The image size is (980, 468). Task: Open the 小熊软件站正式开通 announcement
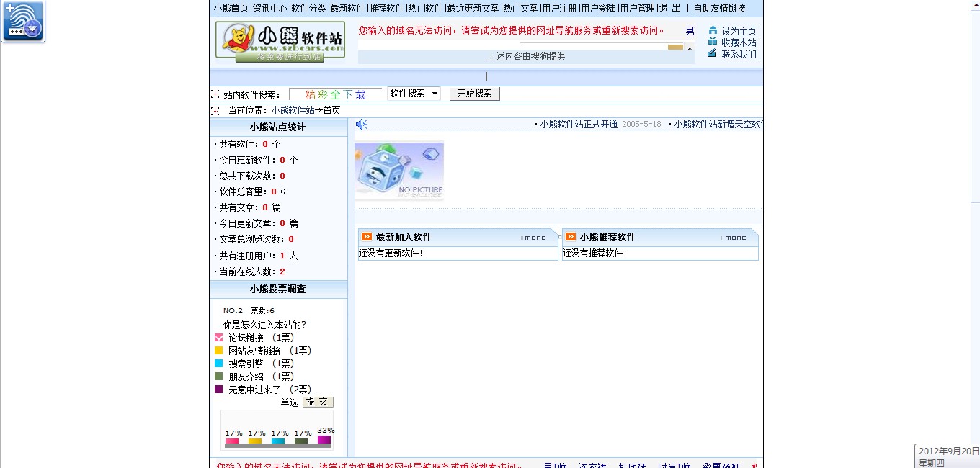(579, 124)
